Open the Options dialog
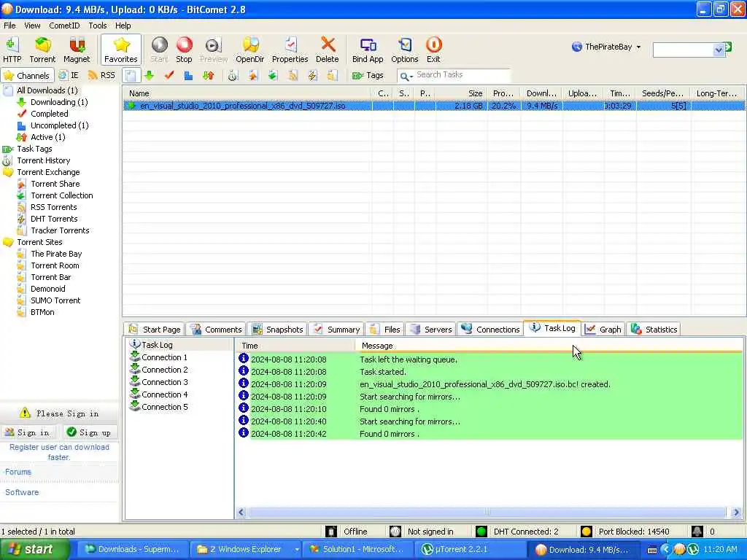The height and width of the screenshot is (560, 747). coord(404,50)
